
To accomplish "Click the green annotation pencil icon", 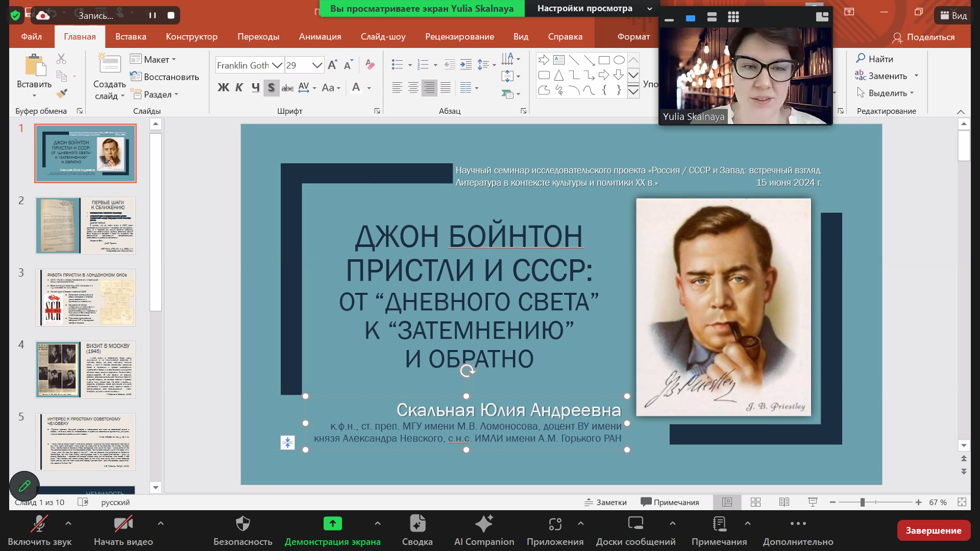I will pyautogui.click(x=24, y=486).
